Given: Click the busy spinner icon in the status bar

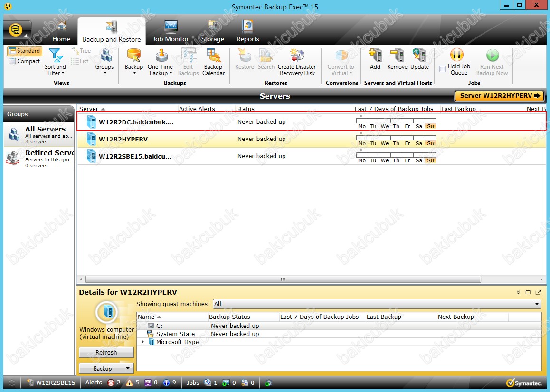Looking at the screenshot, I should pos(12,383).
